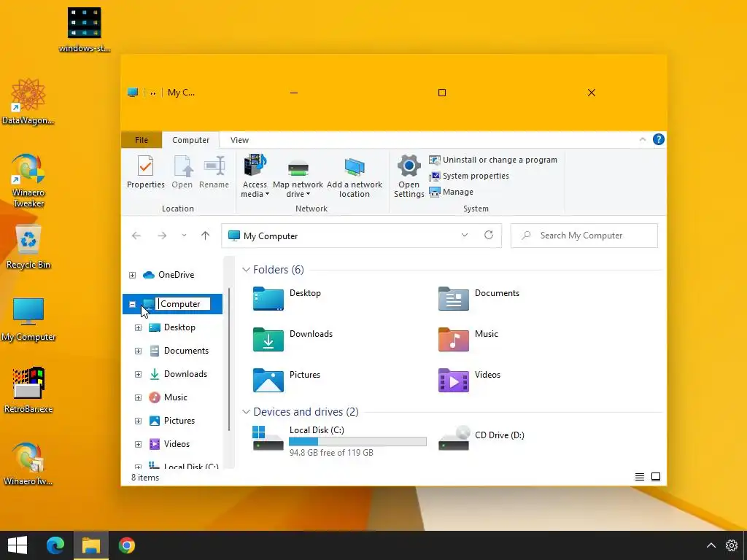Screen dimensions: 747x560
Task: Expand the OneDrive tree node
Action: click(133, 275)
